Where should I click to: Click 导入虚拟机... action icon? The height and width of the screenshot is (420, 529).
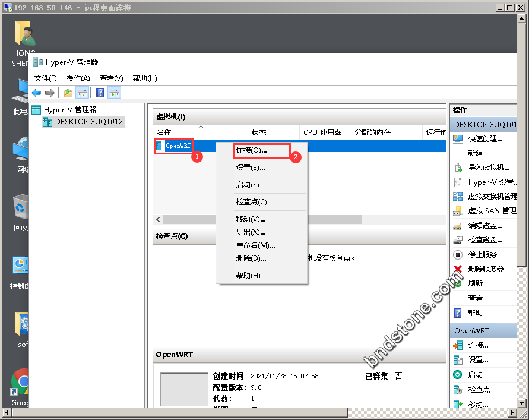click(x=458, y=168)
